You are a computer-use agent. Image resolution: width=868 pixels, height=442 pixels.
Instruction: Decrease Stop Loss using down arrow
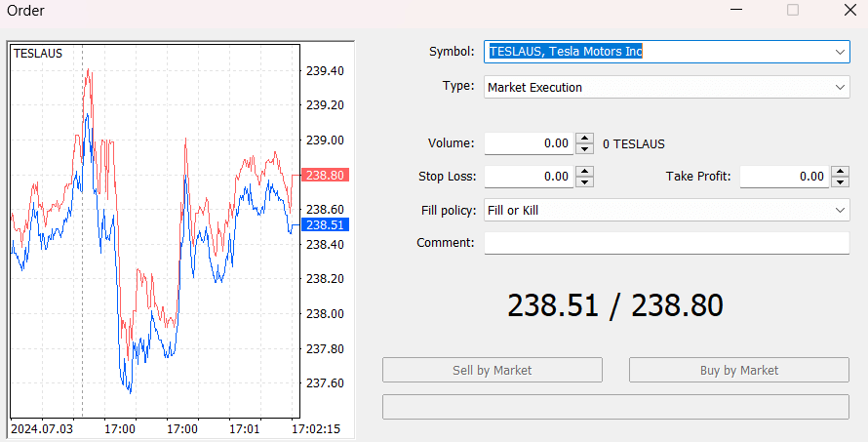[x=584, y=181]
